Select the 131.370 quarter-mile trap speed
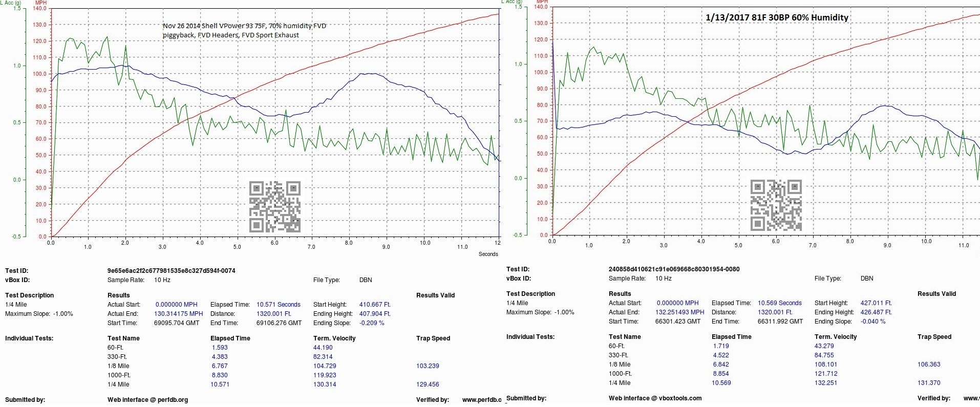The width and height of the screenshot is (980, 407). (929, 383)
